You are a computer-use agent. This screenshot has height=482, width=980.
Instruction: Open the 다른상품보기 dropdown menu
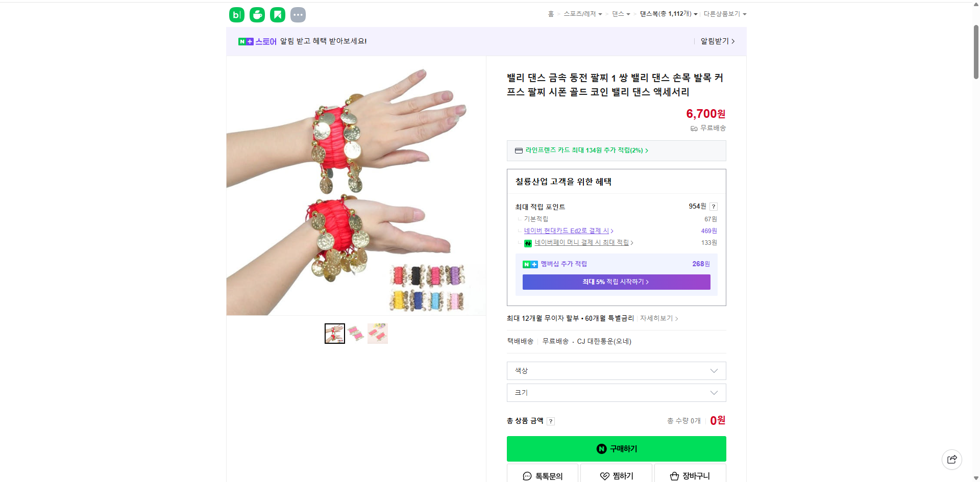[745, 14]
